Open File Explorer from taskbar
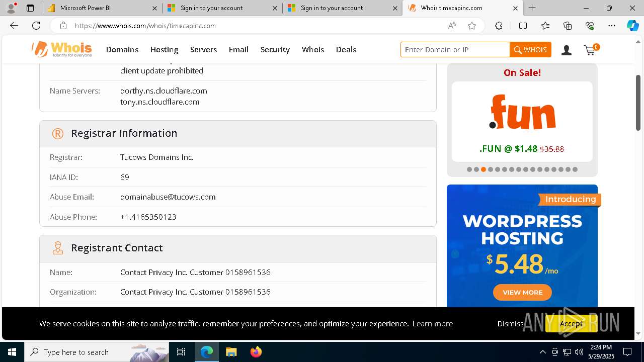This screenshot has width=644, height=362. 231,352
